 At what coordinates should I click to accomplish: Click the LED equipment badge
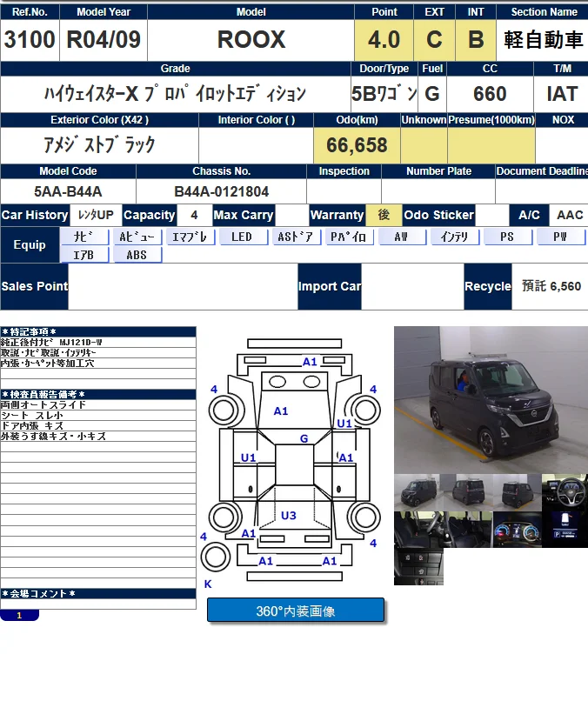point(243,237)
